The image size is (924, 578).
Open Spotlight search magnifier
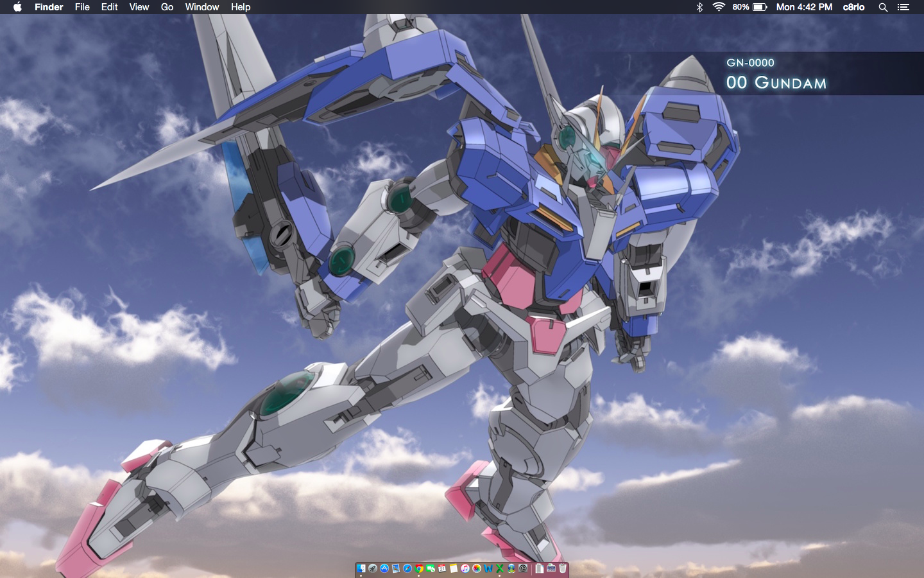883,7
